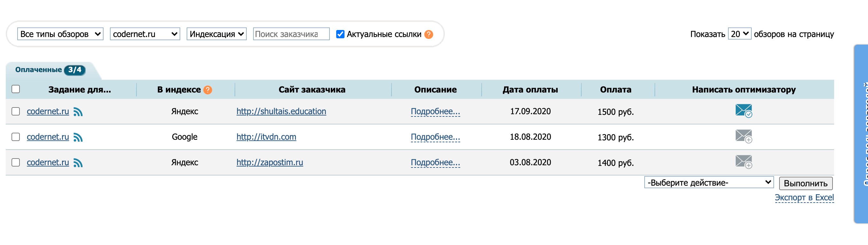Select the Оплаченные 3/4 tab
868x245 pixels.
(x=50, y=70)
